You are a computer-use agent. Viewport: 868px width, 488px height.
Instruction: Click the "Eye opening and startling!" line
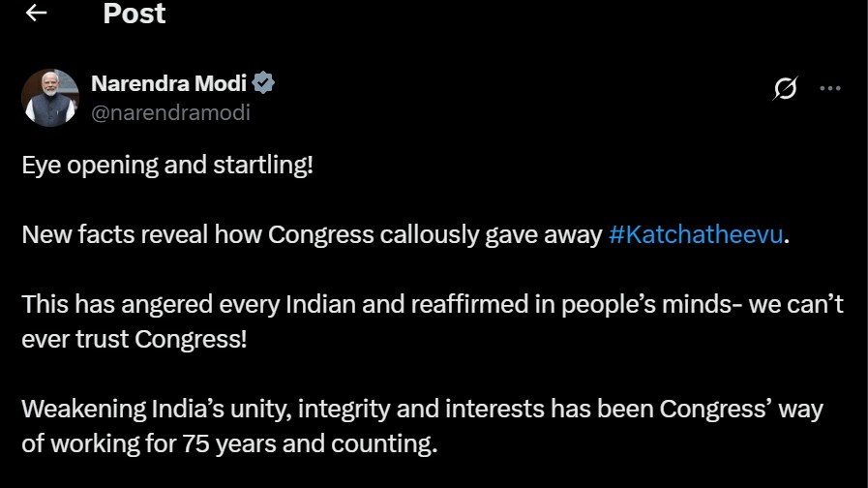(x=167, y=165)
